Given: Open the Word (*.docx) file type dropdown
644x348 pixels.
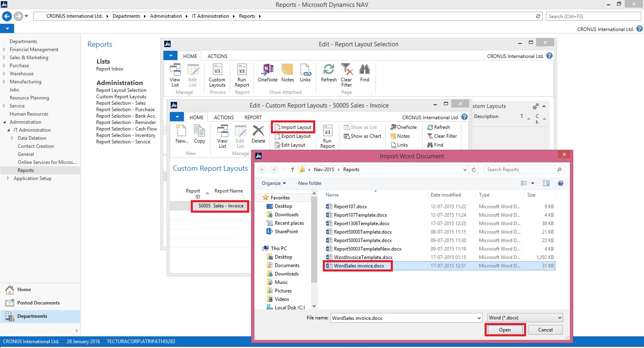Looking at the screenshot, I should 525,318.
